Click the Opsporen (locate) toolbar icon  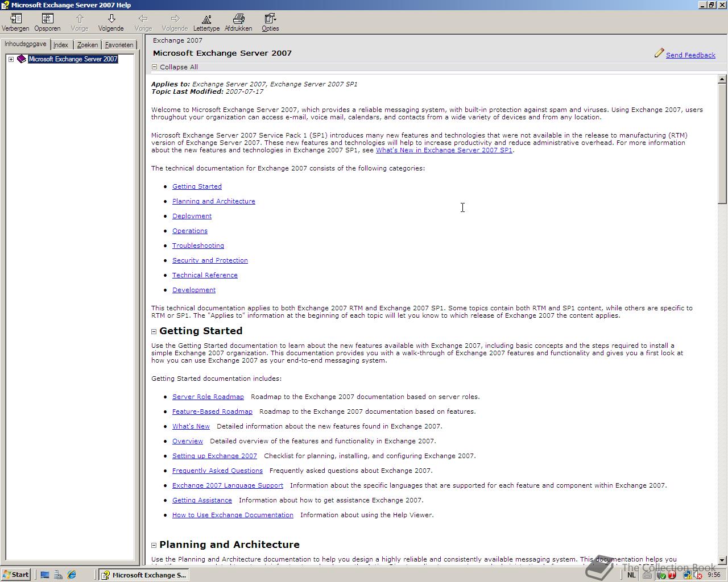[47, 22]
